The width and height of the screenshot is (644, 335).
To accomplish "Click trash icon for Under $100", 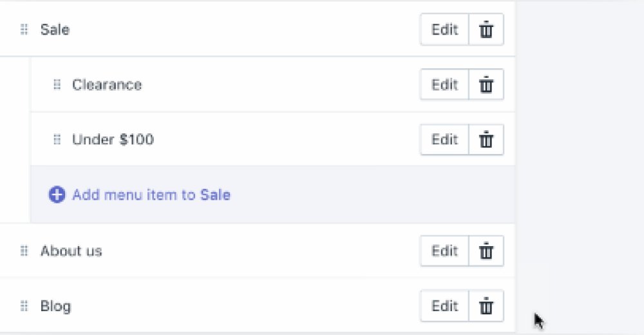I will (x=486, y=140).
